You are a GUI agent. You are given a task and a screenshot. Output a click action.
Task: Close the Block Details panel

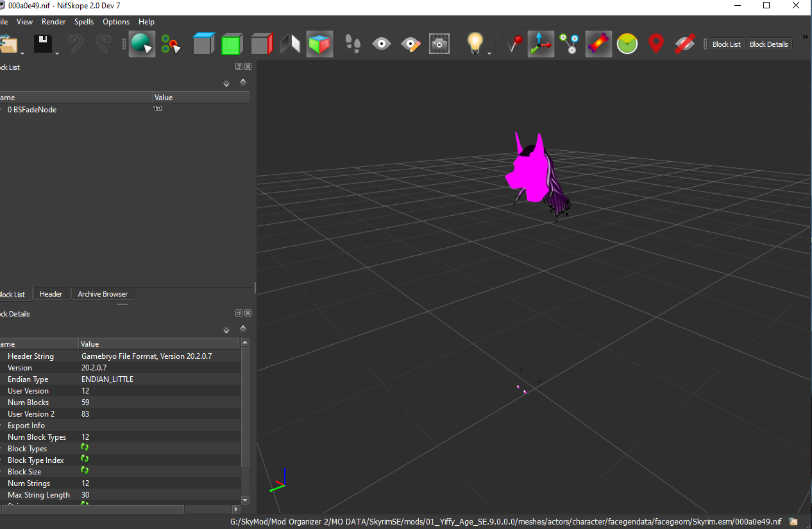tap(248, 313)
